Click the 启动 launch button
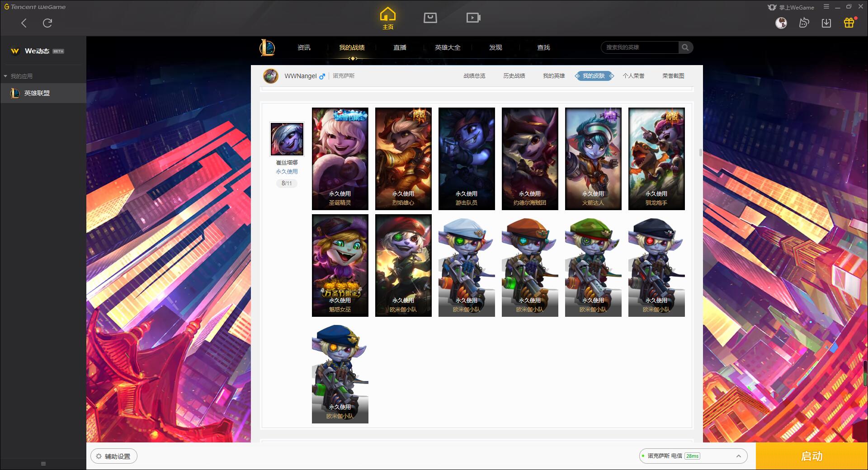868x470 pixels. tap(811, 456)
